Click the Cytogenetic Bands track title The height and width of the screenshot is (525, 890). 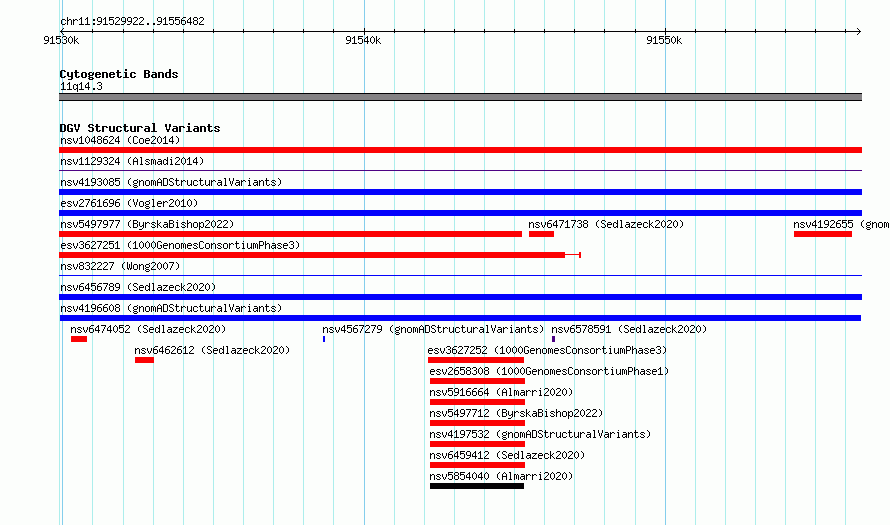click(x=119, y=74)
